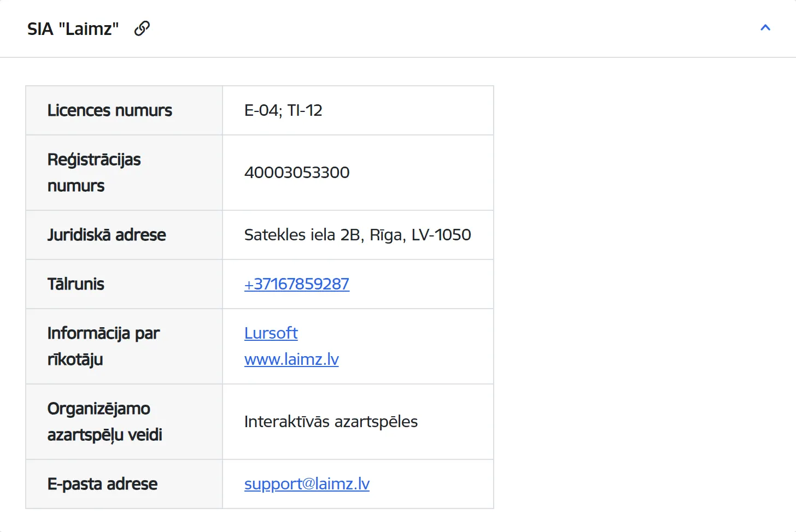This screenshot has height=532, width=796.
Task: Click the Licences numurs row label
Action: [110, 110]
